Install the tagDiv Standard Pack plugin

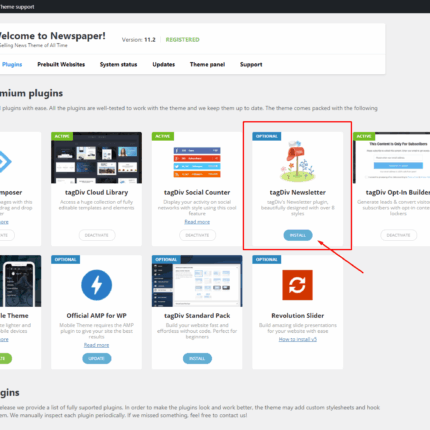(x=197, y=359)
